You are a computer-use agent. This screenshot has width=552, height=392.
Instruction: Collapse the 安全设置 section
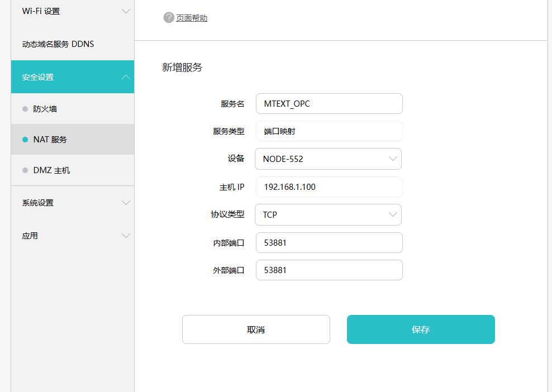(126, 77)
